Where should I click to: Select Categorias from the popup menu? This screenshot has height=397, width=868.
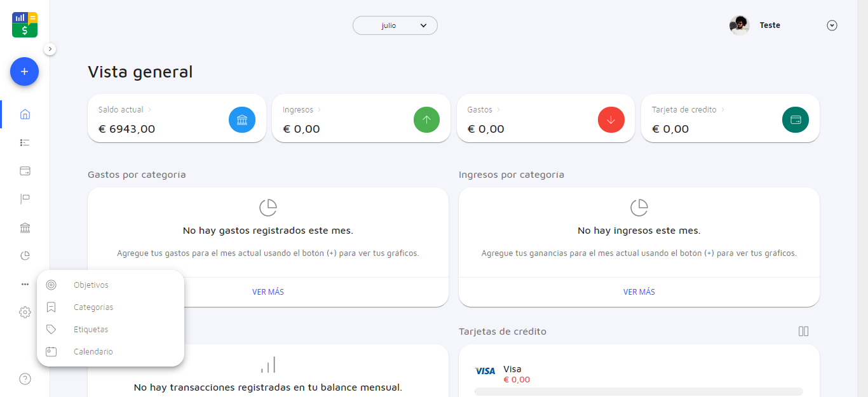click(x=93, y=307)
